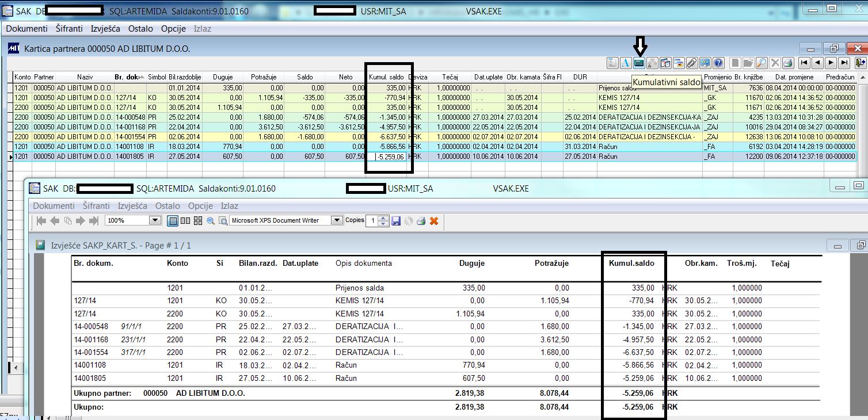
Task: Click the stacked windows icon in Kartica toolbar
Action: 679,63
